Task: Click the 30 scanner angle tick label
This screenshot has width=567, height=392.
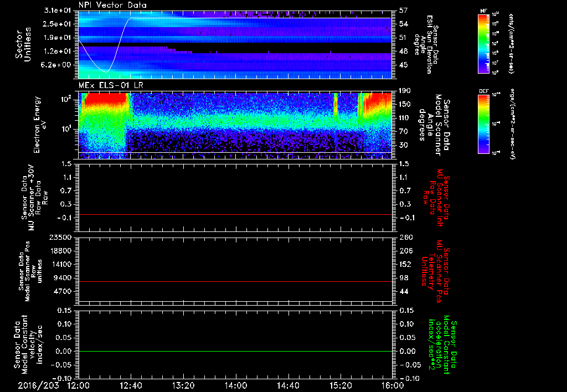Action: (x=404, y=145)
